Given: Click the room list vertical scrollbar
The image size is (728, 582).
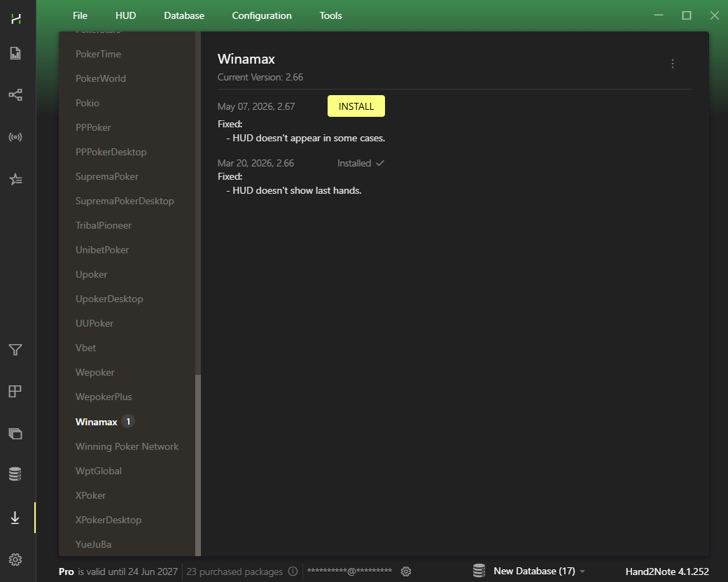Looking at the screenshot, I should [198, 465].
